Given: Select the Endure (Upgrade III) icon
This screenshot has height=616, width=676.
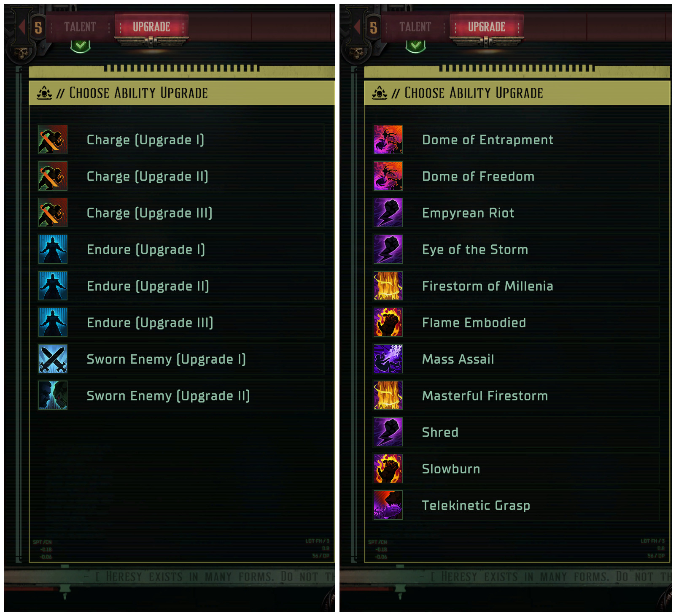Looking at the screenshot, I should pyautogui.click(x=53, y=322).
